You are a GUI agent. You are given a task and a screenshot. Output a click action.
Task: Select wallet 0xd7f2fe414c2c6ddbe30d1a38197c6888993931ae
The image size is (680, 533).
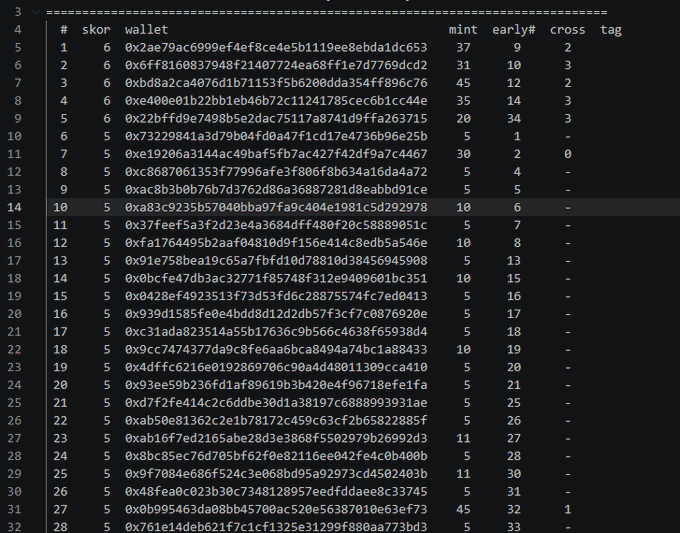(x=276, y=403)
